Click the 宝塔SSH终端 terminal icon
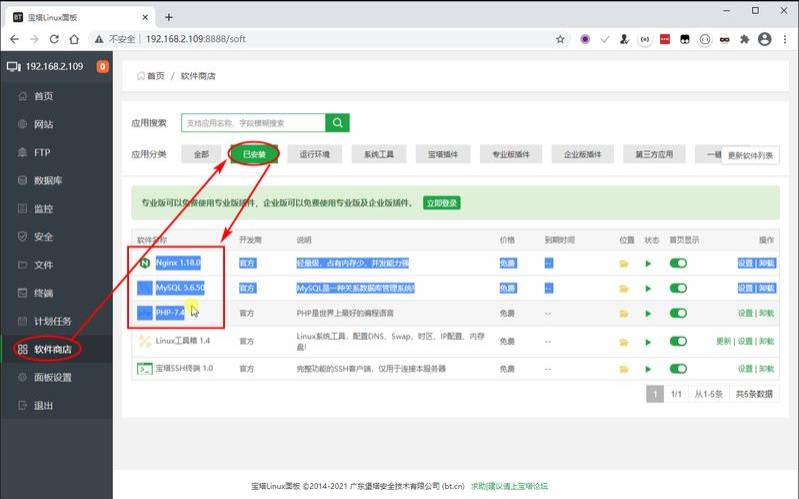Screen dimensions: 799x499 coord(145,369)
